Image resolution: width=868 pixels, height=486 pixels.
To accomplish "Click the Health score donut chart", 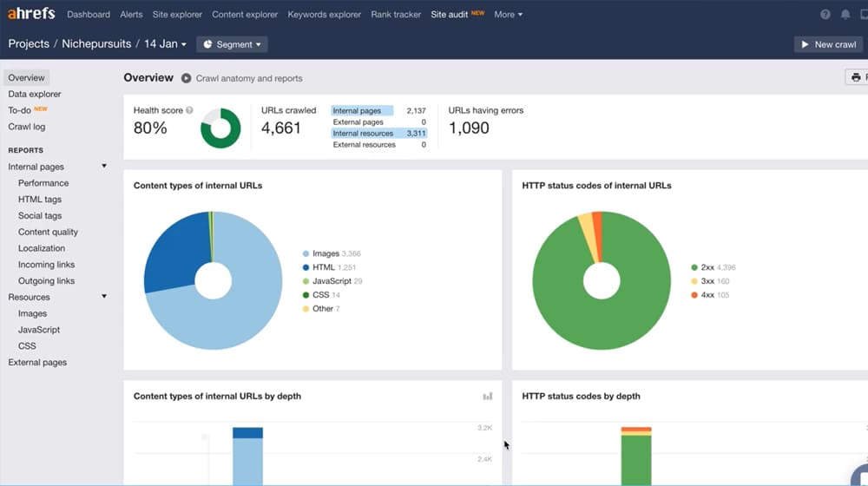I will [220, 128].
